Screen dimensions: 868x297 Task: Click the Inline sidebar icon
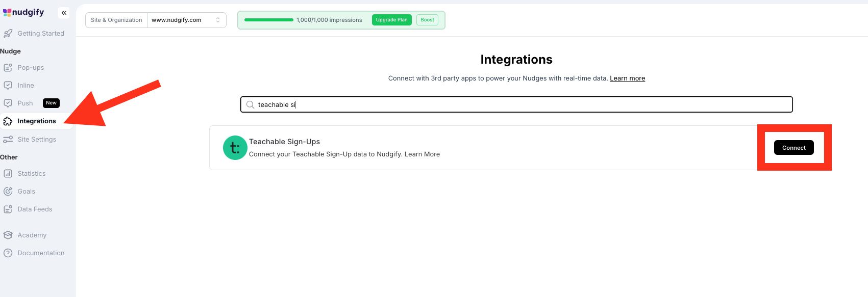8,86
